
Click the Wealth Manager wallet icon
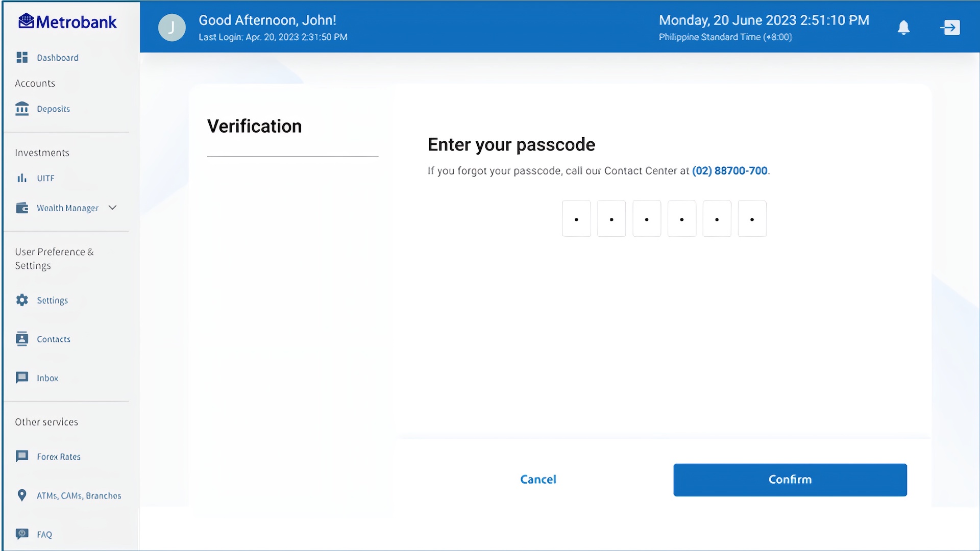[22, 208]
